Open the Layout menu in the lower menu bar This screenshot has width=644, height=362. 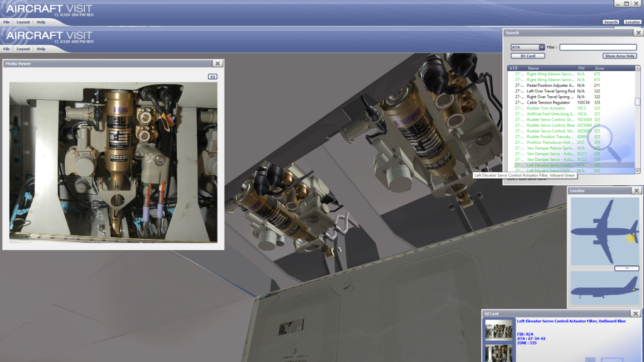point(23,49)
